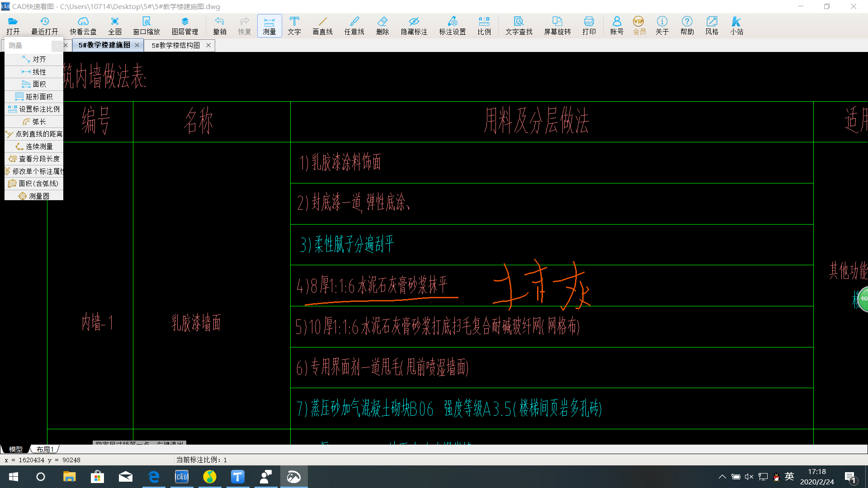Open the notification center
Screen dimensions: 868x488
pos(850,477)
